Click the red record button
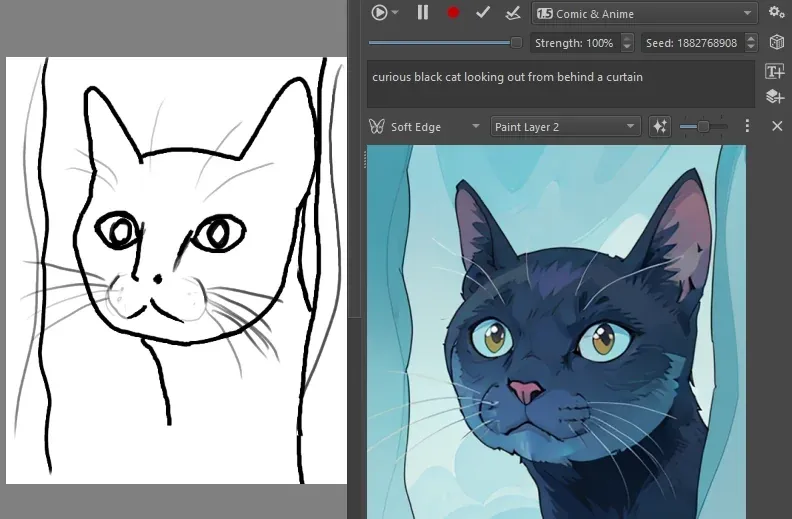The width and height of the screenshot is (792, 519). point(453,13)
